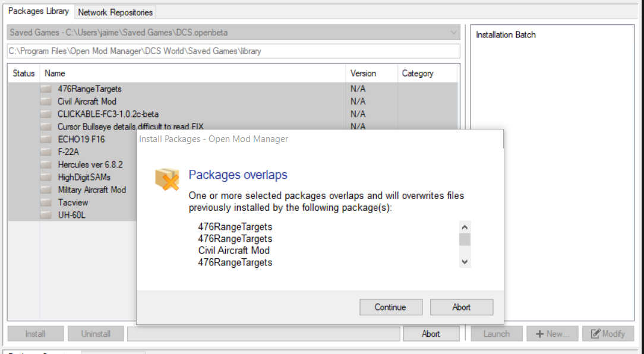
Task: Select the Military Aircraft Mod package name
Action: point(92,189)
